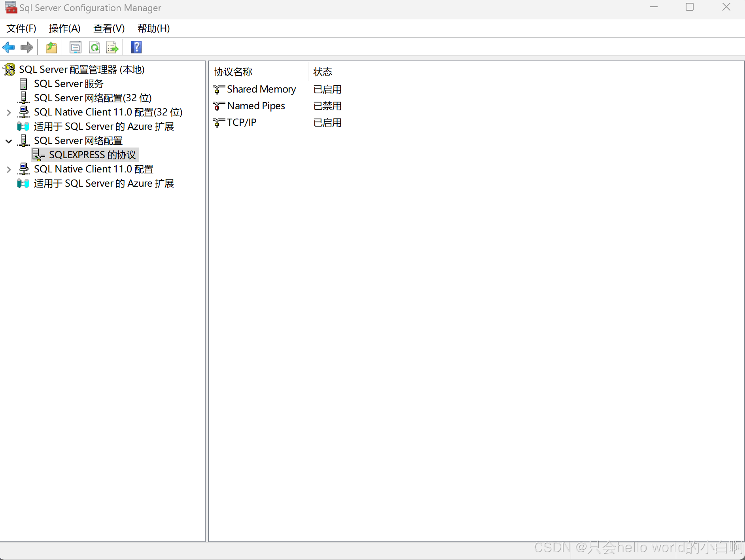This screenshot has height=560, width=745.
Task: Click 已启用 status for Shared Memory
Action: click(327, 89)
